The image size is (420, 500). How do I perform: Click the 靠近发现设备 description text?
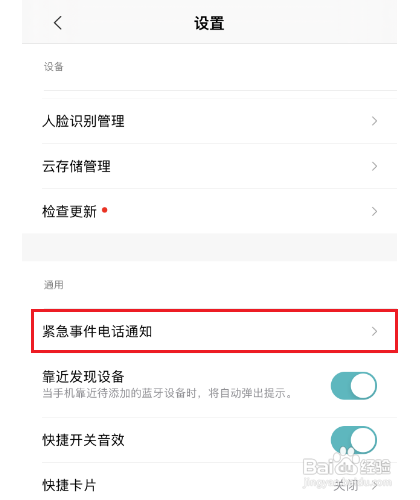pyautogui.click(x=168, y=393)
